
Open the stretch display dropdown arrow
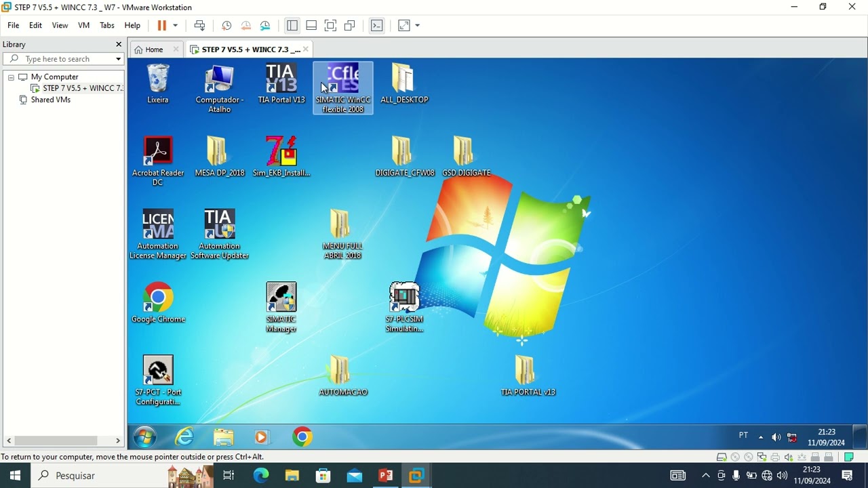click(x=417, y=25)
